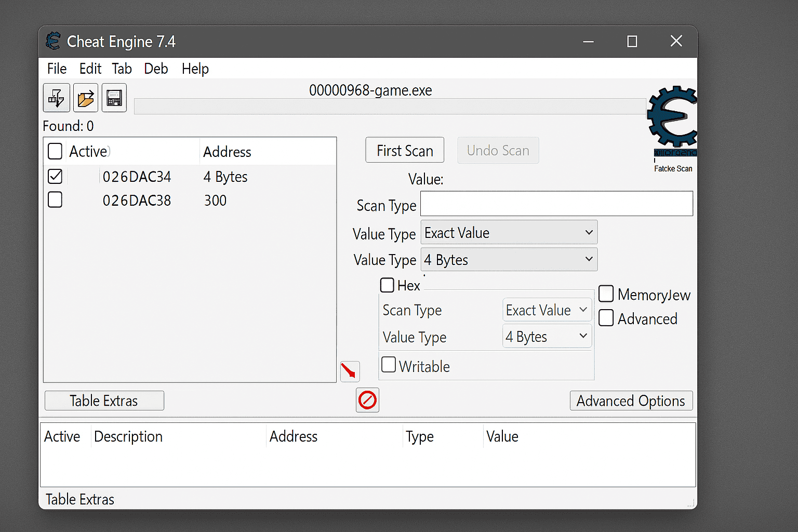
Task: Click the Fatcke Scan label
Action: point(673,168)
